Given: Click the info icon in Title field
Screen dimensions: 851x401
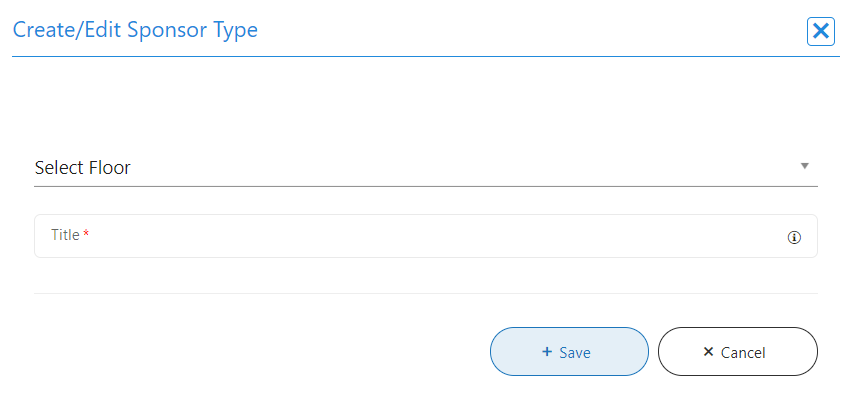Looking at the screenshot, I should click(x=795, y=237).
